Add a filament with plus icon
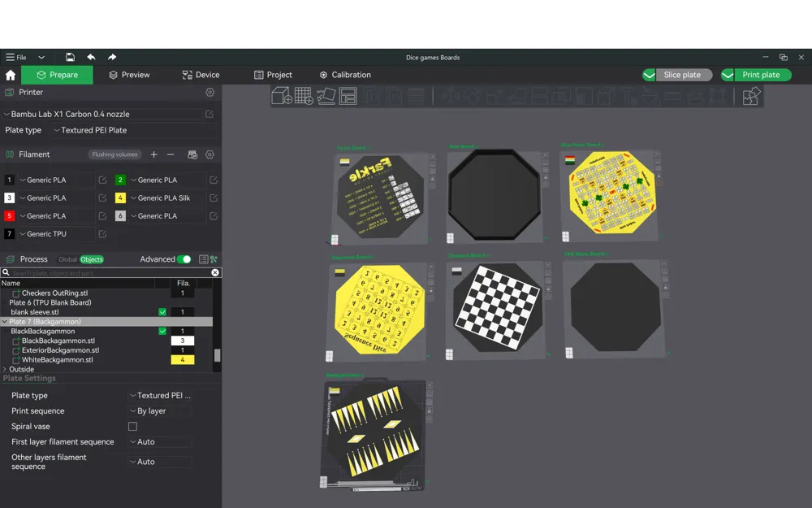 (x=154, y=154)
